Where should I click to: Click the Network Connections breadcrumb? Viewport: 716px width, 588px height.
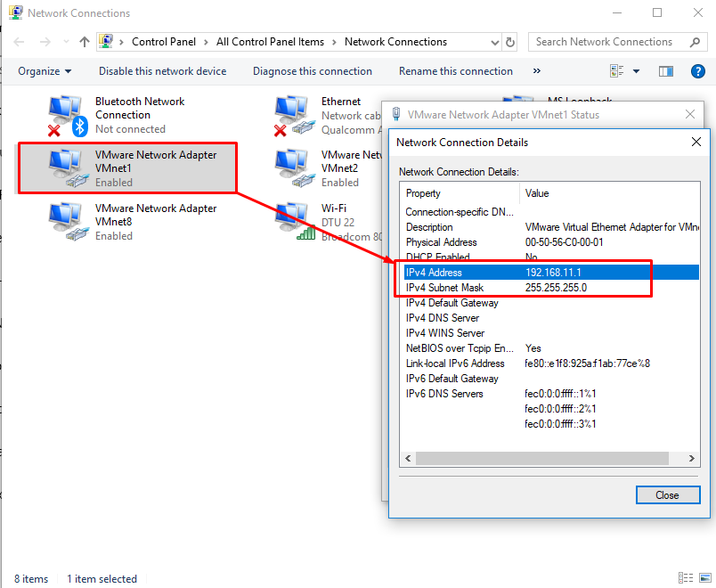coord(395,42)
